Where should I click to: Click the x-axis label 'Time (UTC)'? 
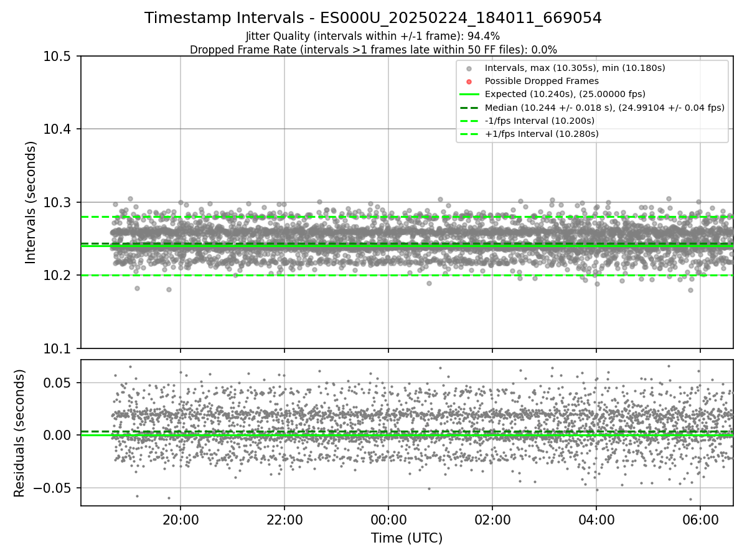[406, 538]
